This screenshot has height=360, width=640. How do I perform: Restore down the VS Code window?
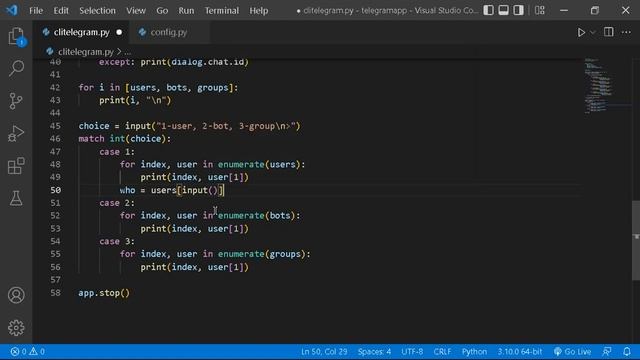(595, 10)
